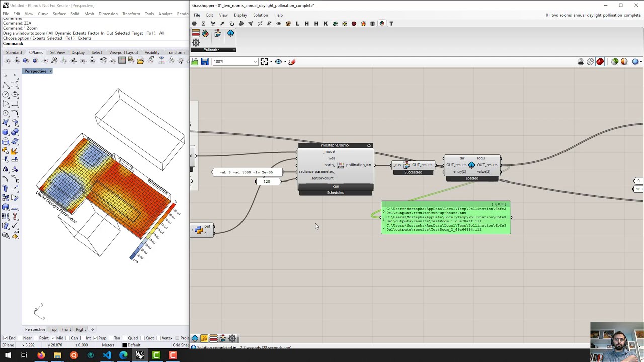644x362 pixels.
Task: Enable the Near object snap checkbox
Action: pos(20,338)
